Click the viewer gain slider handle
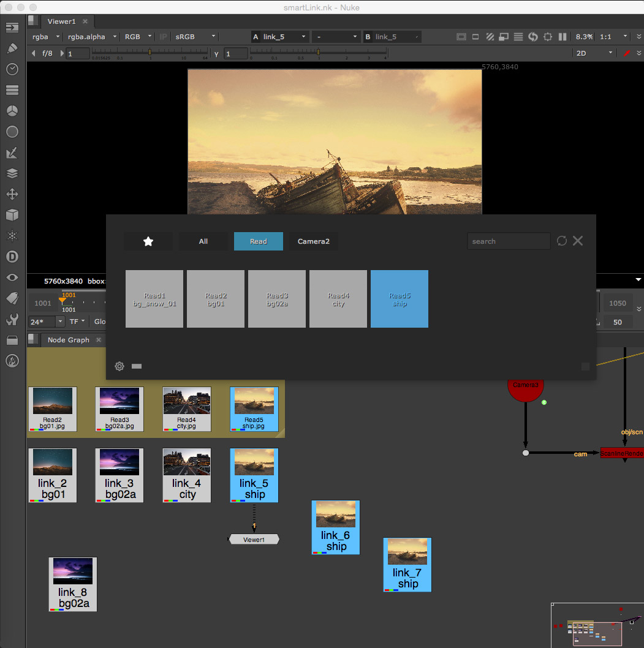Screen dimensions: 644x648 coord(150,53)
